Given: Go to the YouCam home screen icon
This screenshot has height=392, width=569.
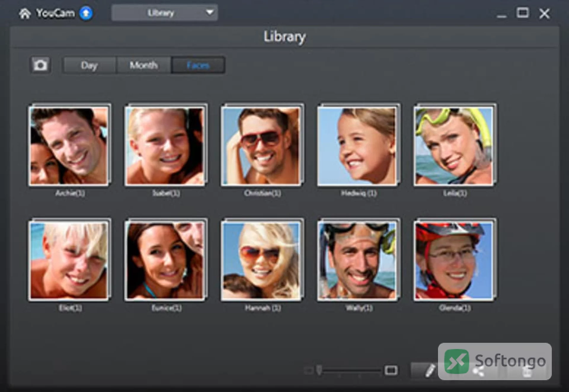Looking at the screenshot, I should click(x=25, y=13).
